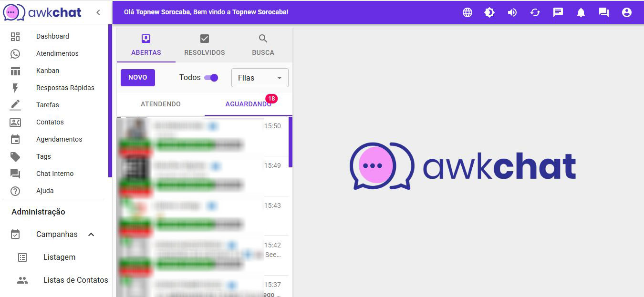Click the sidebar menu scrollbar thumb

[110, 101]
